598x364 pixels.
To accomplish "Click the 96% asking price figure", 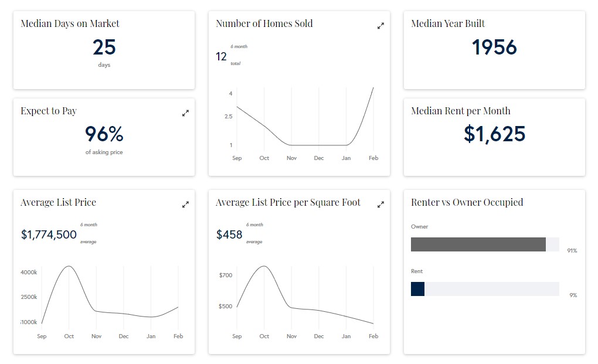I will coord(104,134).
